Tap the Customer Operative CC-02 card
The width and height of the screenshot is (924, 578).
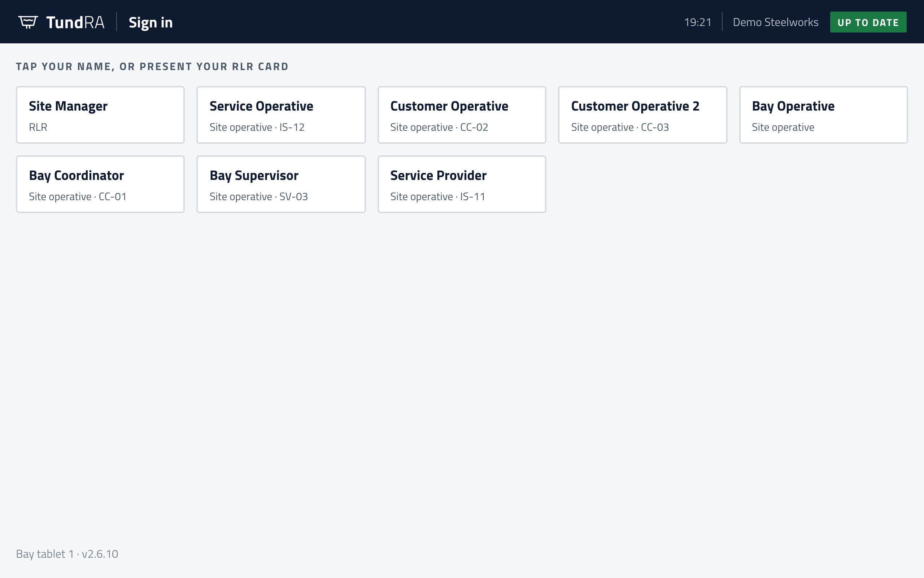pyautogui.click(x=462, y=115)
